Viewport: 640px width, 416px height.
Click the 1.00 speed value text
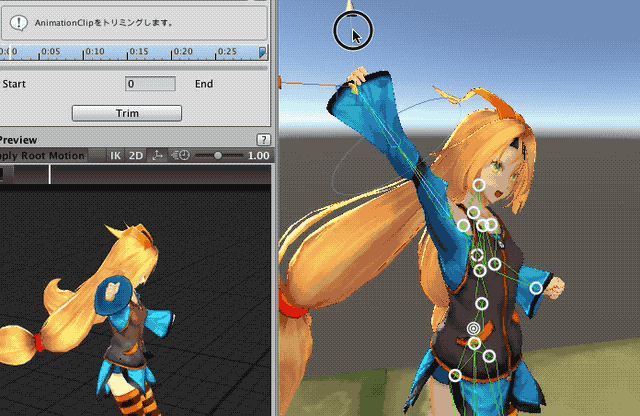point(258,156)
